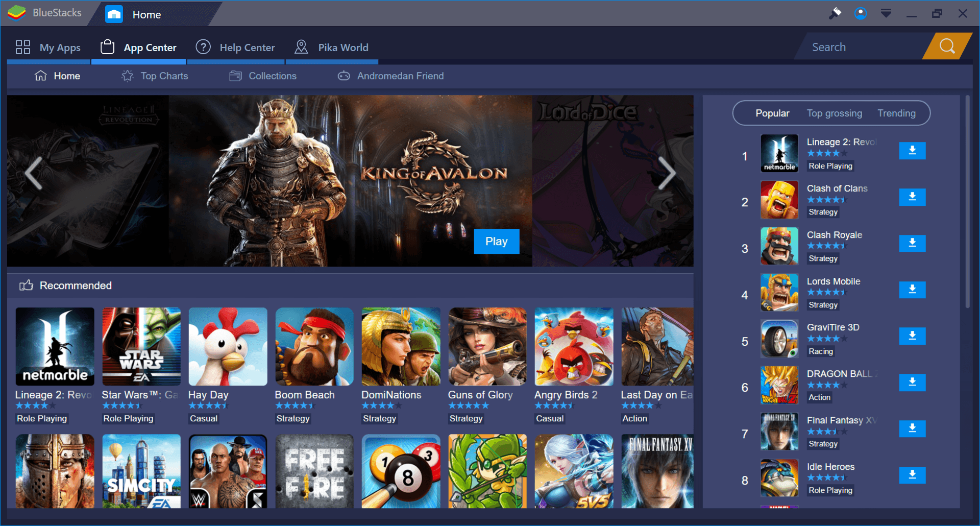980x526 pixels.
Task: Download GraviTire 3D
Action: pos(912,336)
